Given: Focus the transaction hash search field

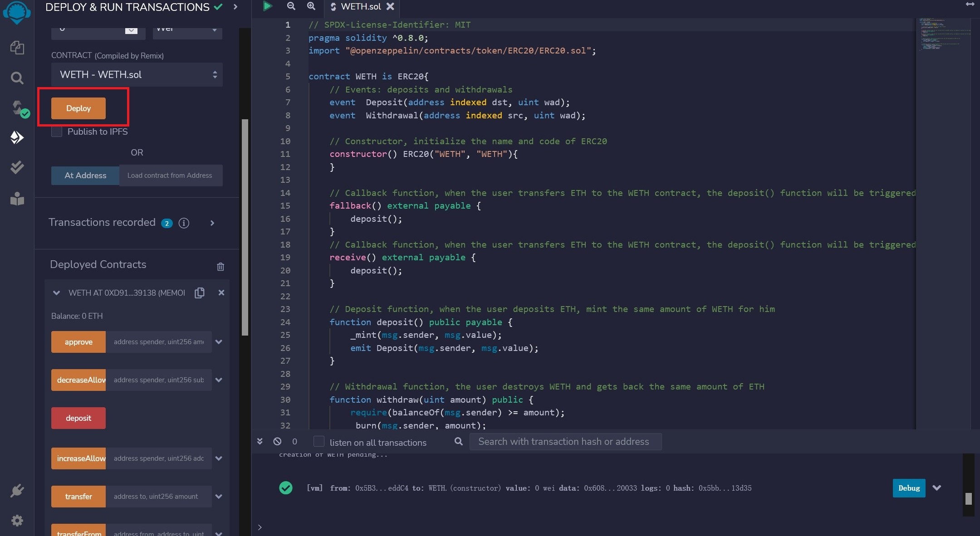Looking at the screenshot, I should (565, 442).
